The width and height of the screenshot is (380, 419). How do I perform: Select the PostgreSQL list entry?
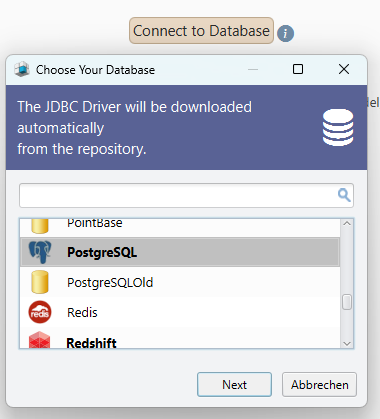tap(180, 252)
